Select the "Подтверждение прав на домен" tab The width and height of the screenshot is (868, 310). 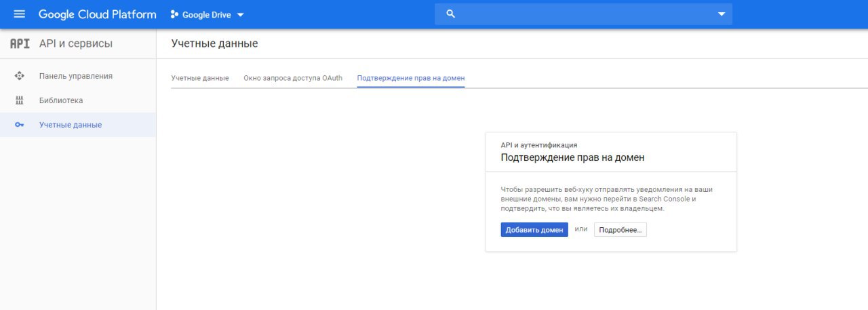411,78
